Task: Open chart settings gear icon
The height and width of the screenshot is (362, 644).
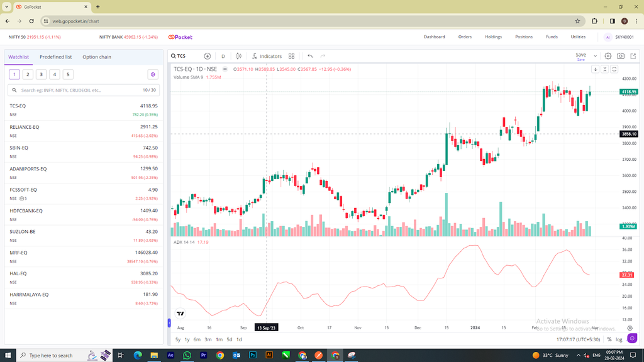Action: coord(608,56)
